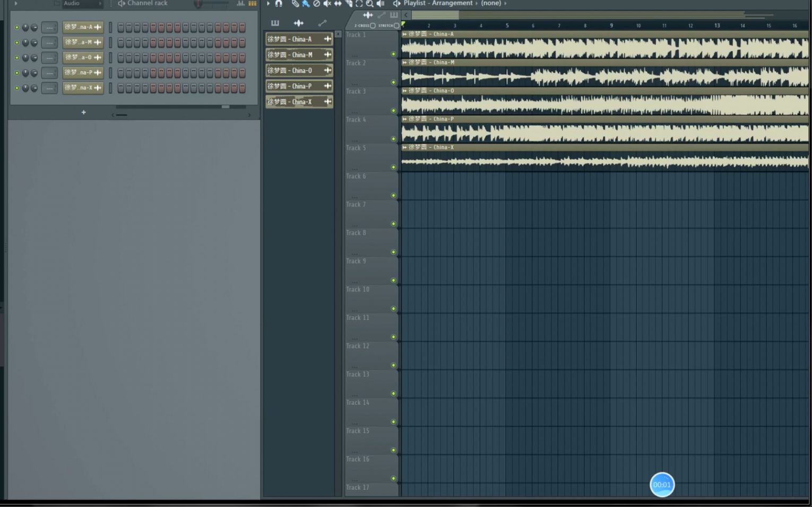Expand Arrangement selector in playlist title
Screen dimensions: 812x507
pyautogui.click(x=476, y=3)
